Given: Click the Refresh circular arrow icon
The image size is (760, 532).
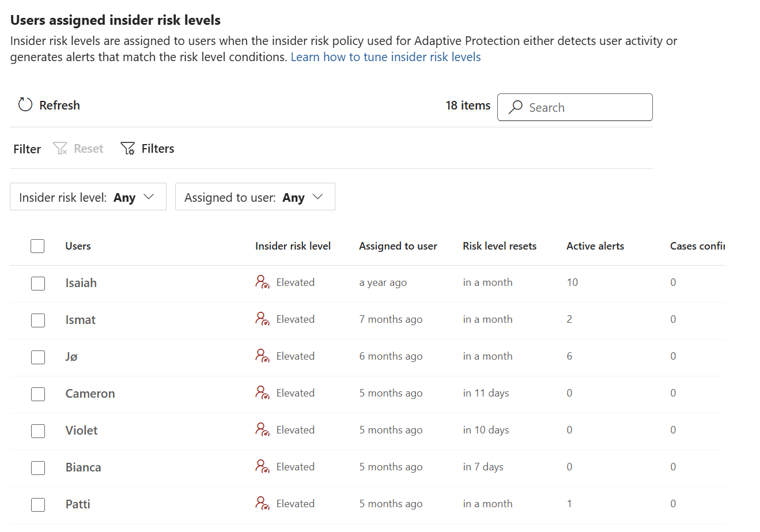Looking at the screenshot, I should (25, 105).
